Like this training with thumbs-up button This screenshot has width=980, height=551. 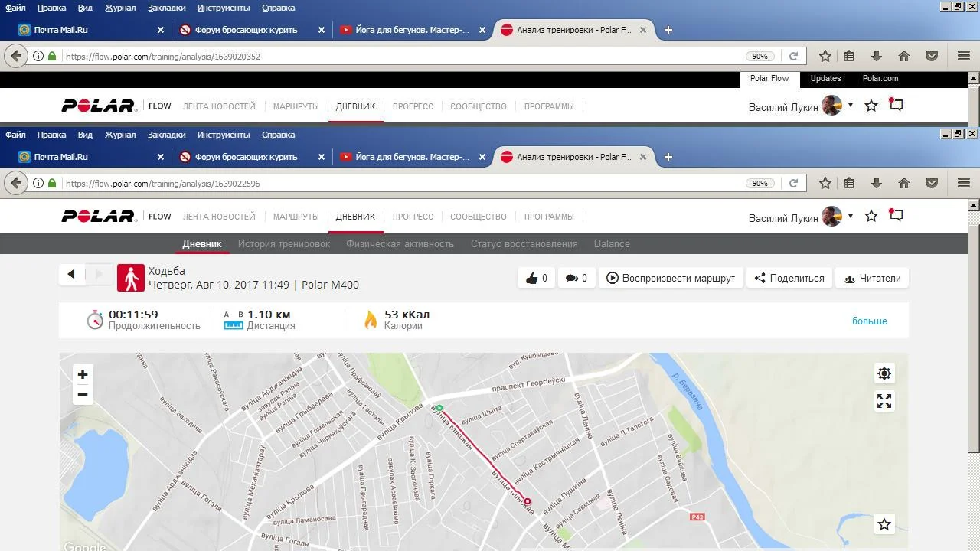[x=536, y=279]
